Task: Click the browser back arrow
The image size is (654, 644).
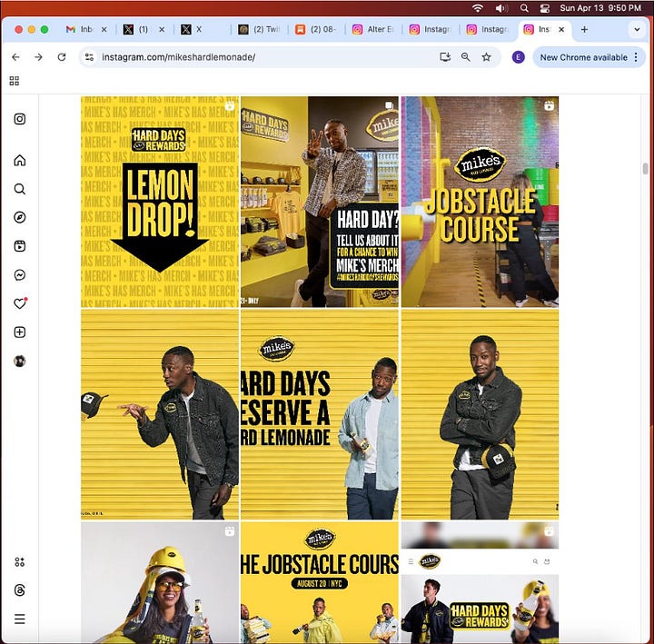Action: 15,57
